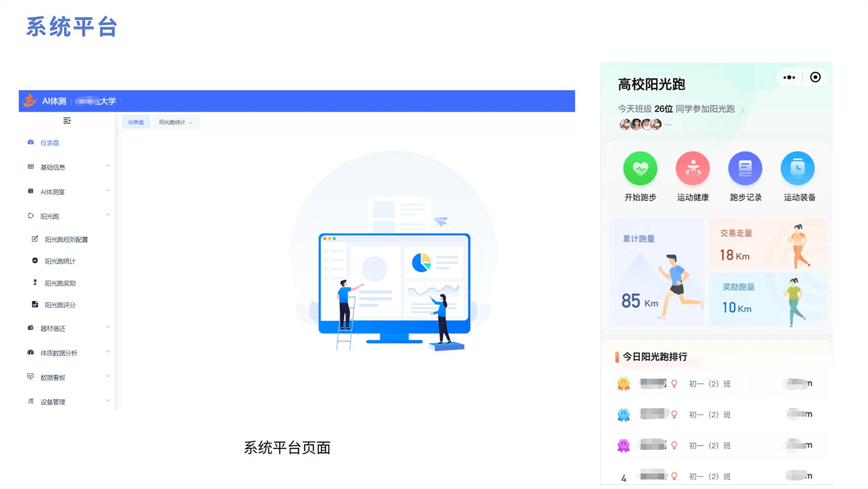Switch to the 仪表盘 tab

tap(136, 123)
